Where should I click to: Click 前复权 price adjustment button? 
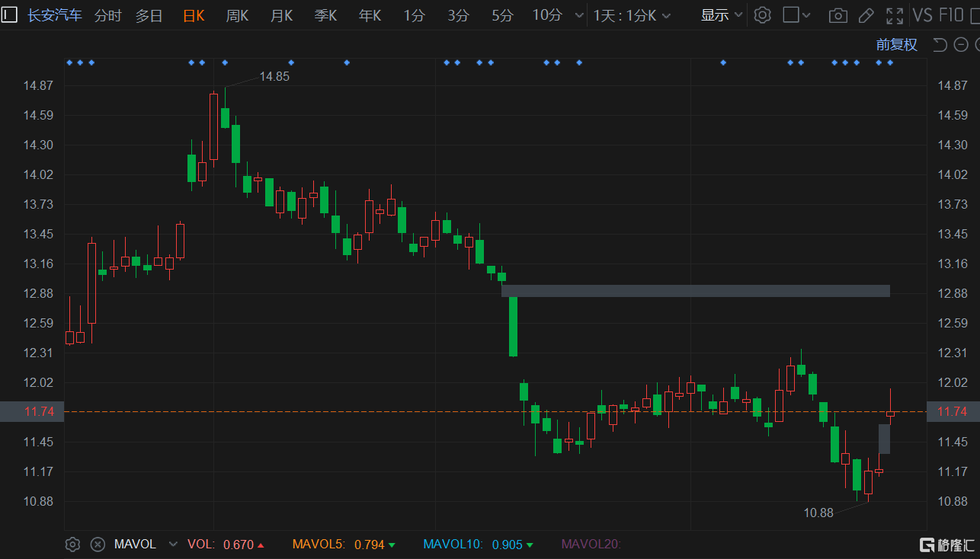(x=897, y=45)
